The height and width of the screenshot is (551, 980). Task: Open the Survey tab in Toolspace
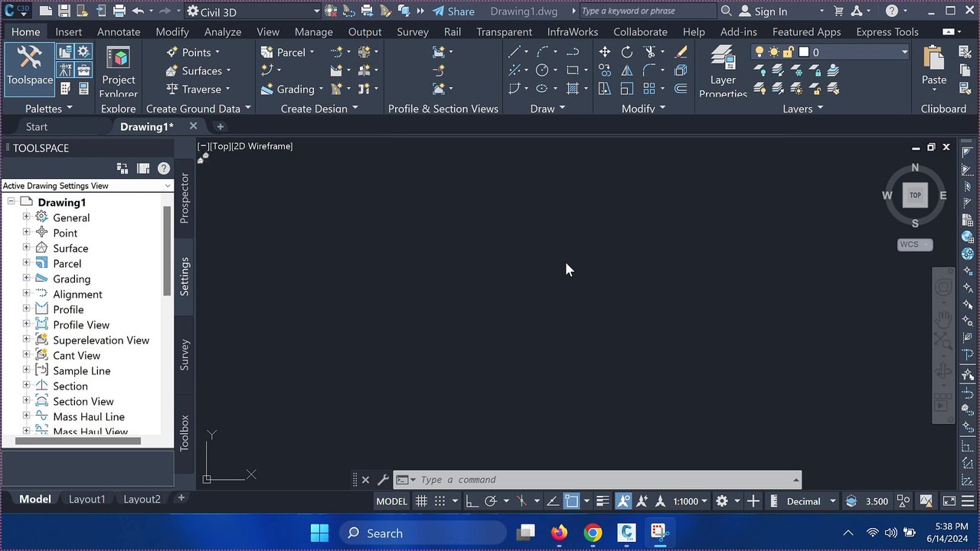[x=185, y=354]
